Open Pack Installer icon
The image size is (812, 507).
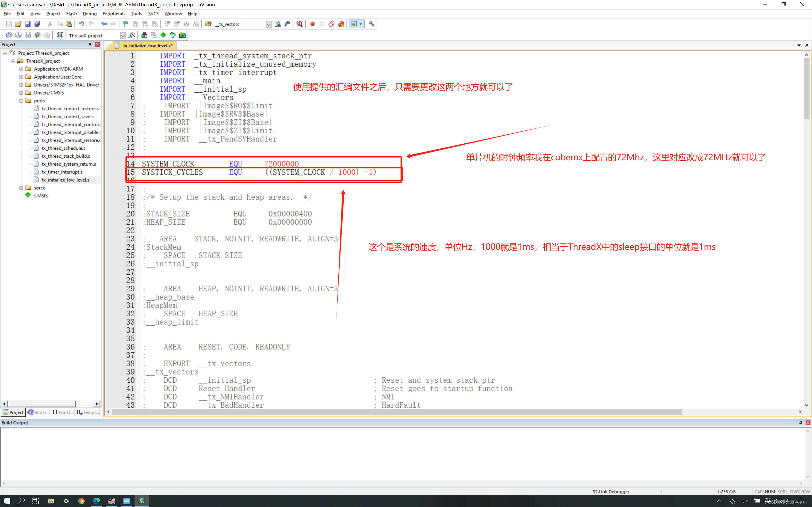[x=182, y=35]
